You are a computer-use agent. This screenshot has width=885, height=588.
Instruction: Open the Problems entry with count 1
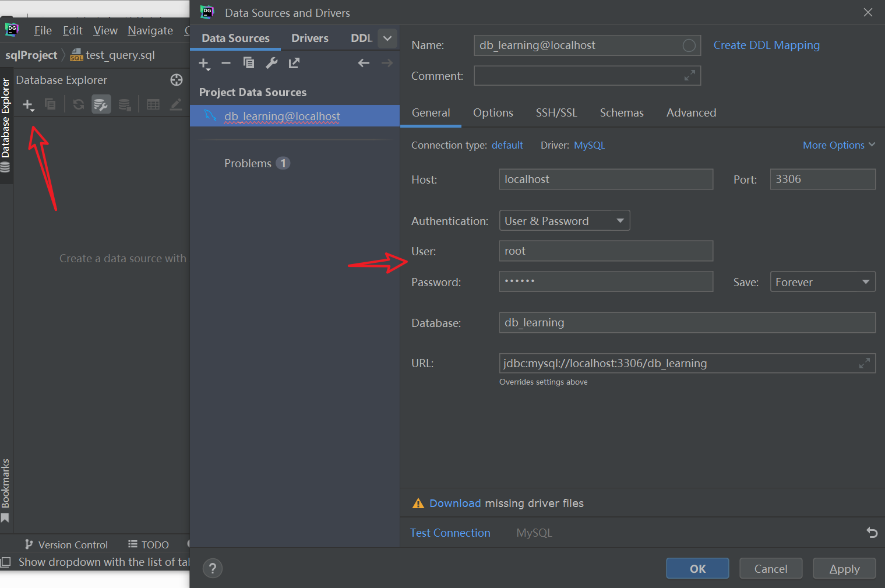click(257, 163)
